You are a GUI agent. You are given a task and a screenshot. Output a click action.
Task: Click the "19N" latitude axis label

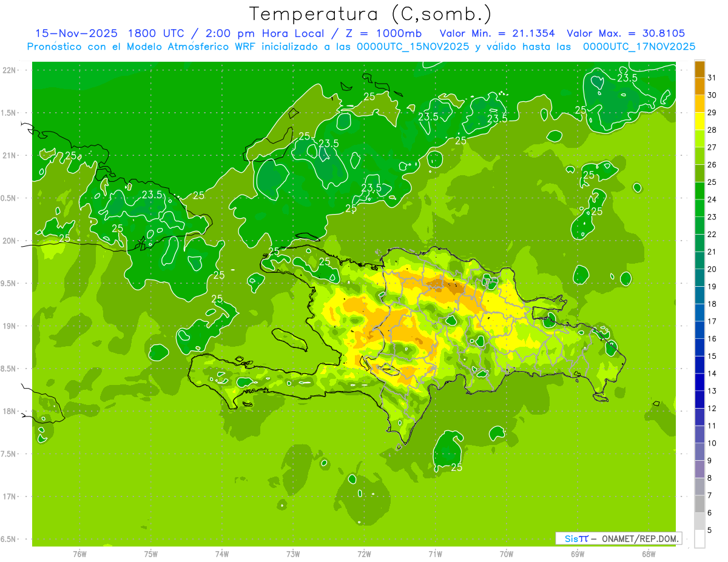(x=9, y=326)
